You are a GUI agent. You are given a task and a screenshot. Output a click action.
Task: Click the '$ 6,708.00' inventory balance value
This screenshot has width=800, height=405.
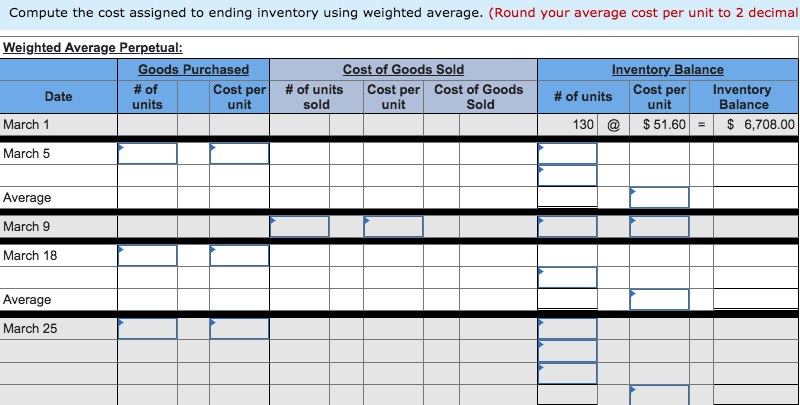[x=761, y=124]
